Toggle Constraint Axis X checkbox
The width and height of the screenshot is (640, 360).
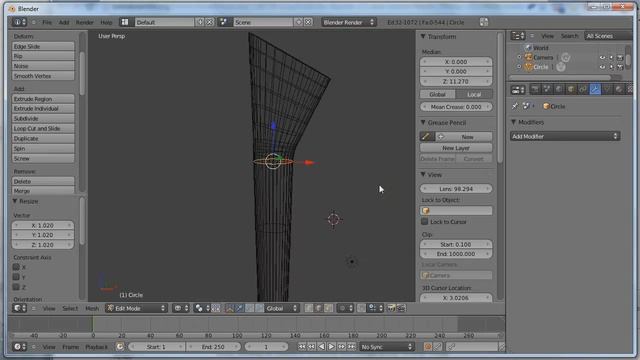16,267
